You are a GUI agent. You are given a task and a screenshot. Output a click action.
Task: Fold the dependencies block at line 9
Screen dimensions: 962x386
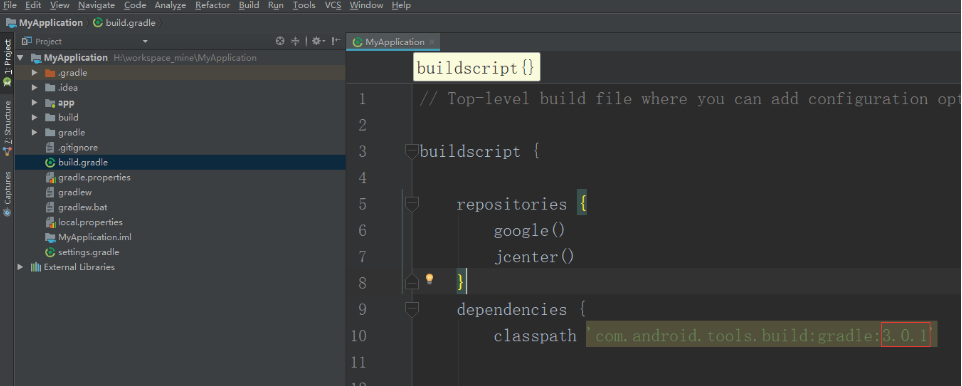point(412,309)
